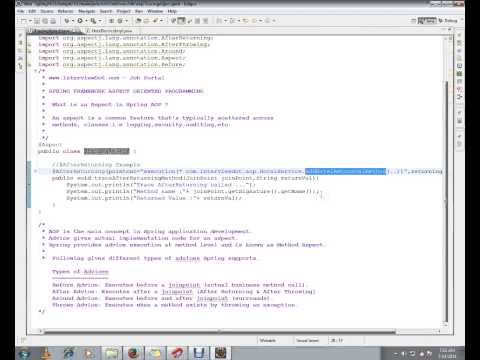Screen dimensions: 480x360
Task: Click the cursor position status bar field
Action: point(337,340)
